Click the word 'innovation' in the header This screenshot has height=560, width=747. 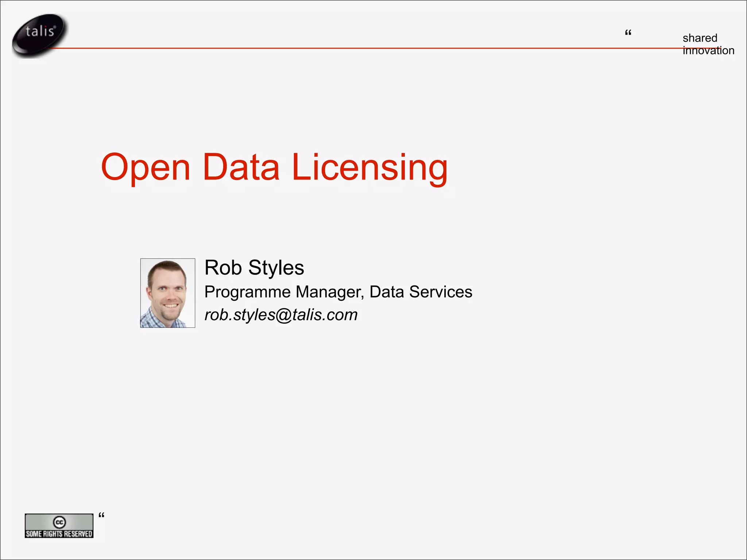708,51
